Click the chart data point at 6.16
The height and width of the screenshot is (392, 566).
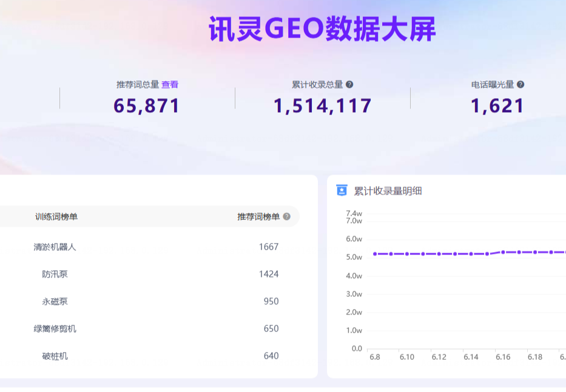[x=503, y=252]
